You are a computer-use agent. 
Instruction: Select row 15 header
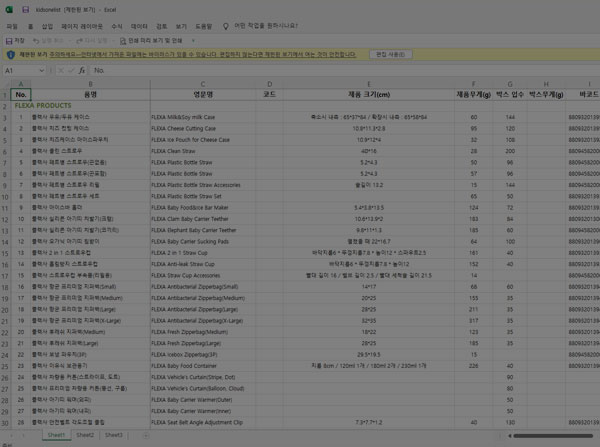[5, 253]
